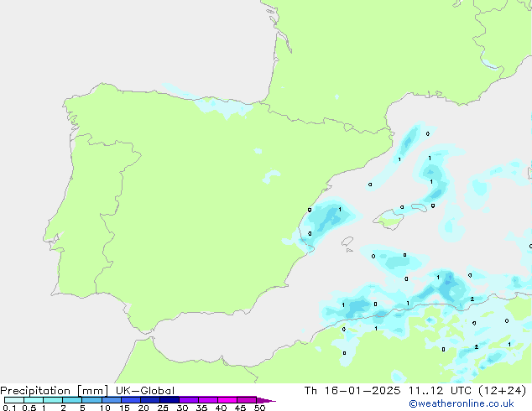Image resolution: width=532 pixels, height=411 pixels.
Task: Click the "[mm]" unit label
Action: 92,391
